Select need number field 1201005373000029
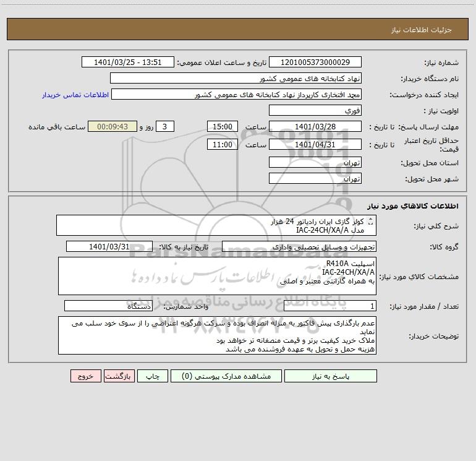Image resolution: width=476 pixels, height=461 pixels. coord(315,62)
